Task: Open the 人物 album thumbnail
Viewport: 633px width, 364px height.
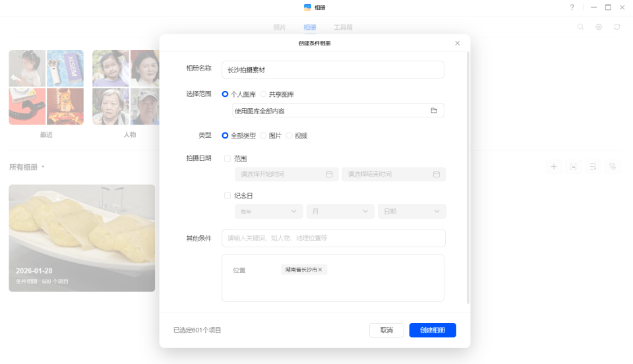Action: (x=125, y=87)
